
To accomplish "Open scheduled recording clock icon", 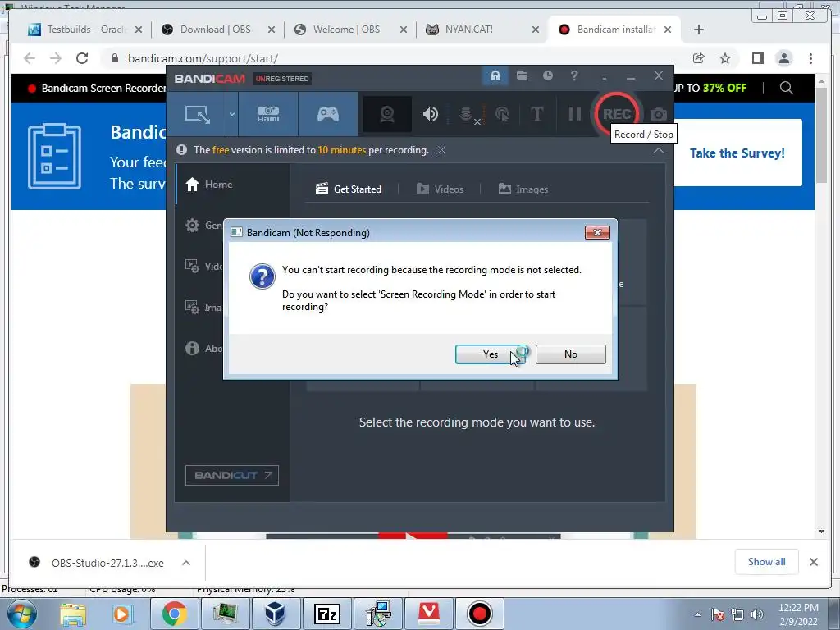I will click(x=547, y=76).
